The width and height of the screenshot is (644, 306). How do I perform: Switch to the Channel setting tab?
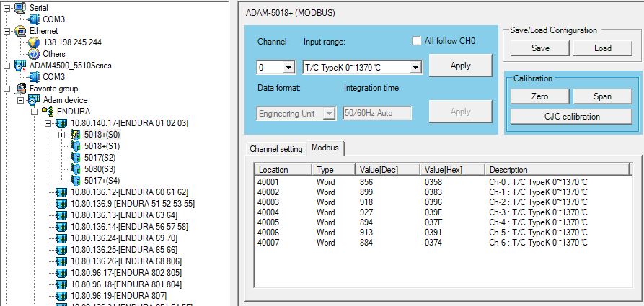(276, 149)
